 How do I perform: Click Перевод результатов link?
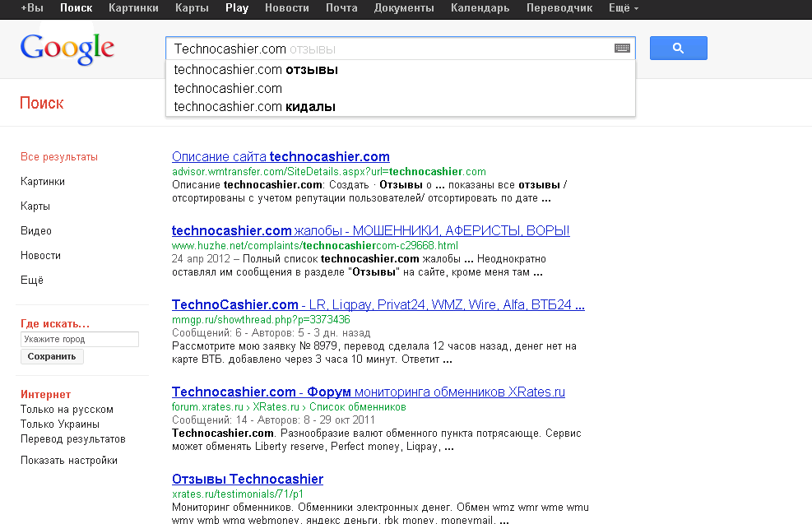(73, 439)
